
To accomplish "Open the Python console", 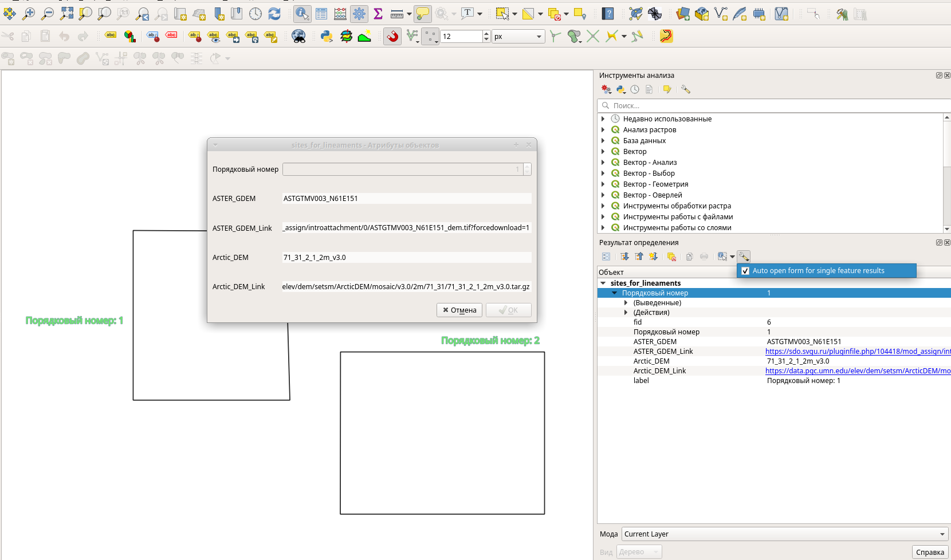I will point(327,37).
